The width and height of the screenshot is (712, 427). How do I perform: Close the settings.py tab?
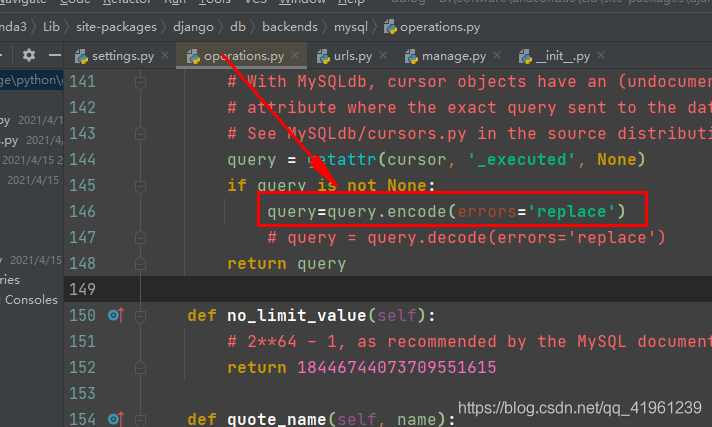tap(165, 55)
